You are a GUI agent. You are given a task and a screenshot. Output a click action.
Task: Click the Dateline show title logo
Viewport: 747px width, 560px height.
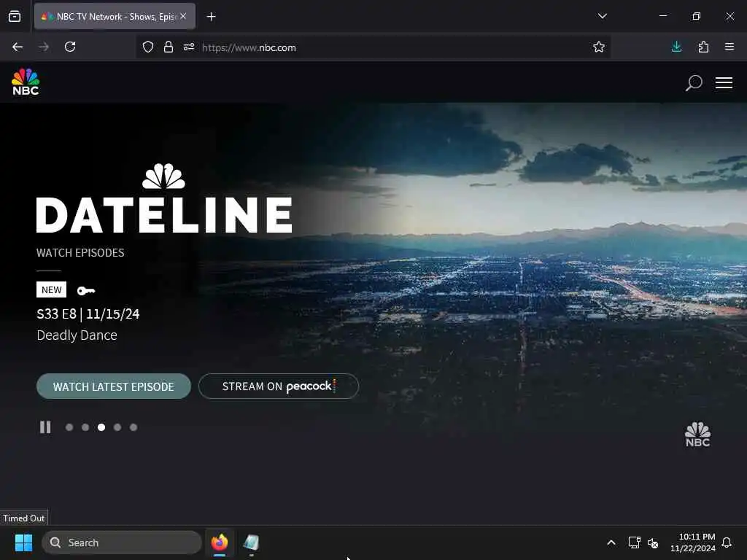164,199
